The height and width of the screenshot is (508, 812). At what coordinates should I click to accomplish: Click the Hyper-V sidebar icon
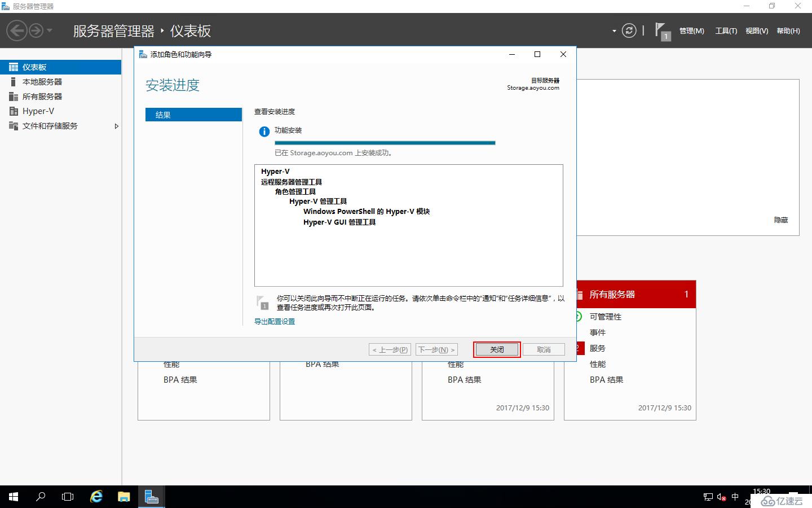(x=14, y=111)
